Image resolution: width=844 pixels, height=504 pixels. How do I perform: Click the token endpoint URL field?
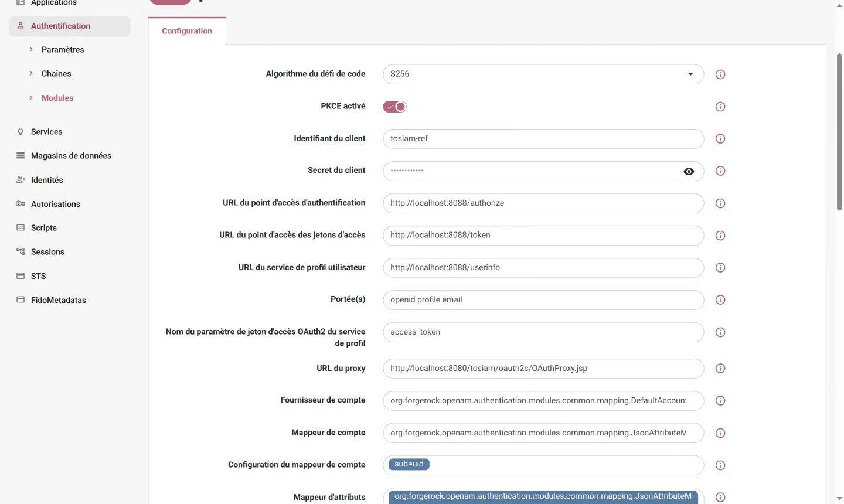543,236
